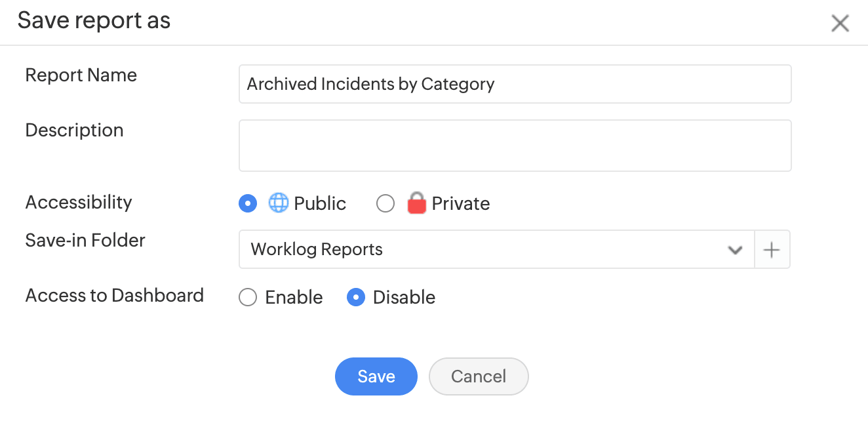Screen dimensions: 868x425
Task: Click the Enable text label
Action: [294, 298]
